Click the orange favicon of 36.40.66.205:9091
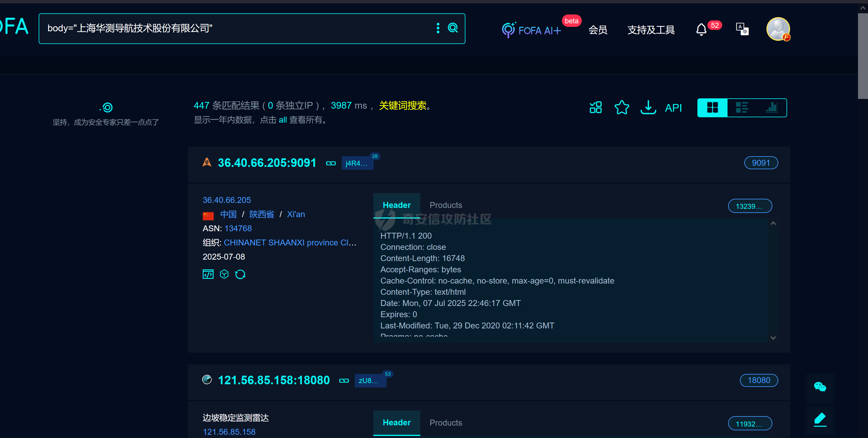 pyautogui.click(x=207, y=162)
